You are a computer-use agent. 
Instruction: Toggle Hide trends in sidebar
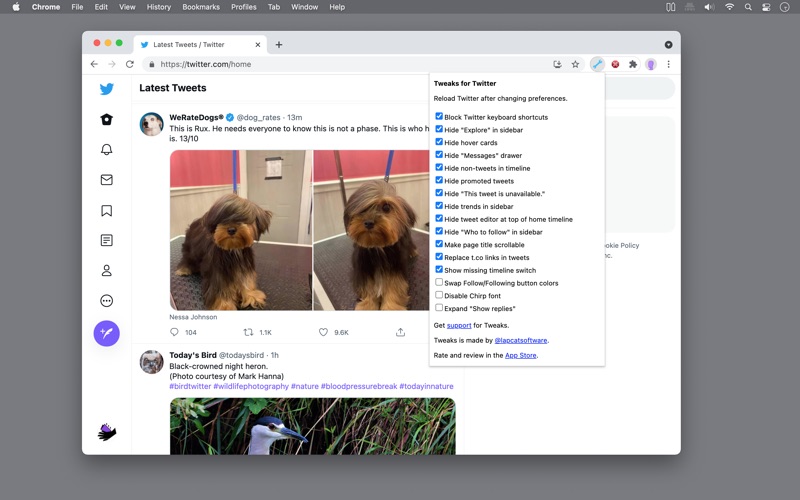click(x=439, y=206)
